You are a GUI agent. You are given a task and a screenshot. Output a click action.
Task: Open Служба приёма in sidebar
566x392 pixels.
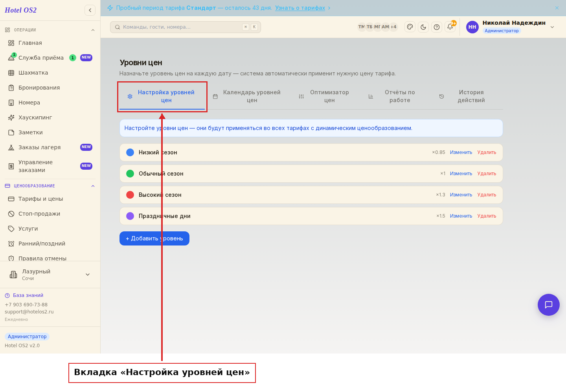[50, 58]
